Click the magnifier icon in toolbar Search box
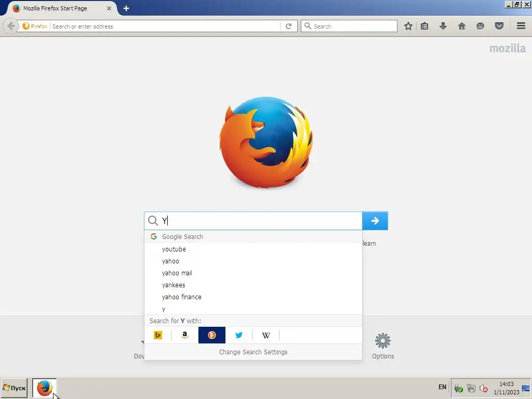Viewport: 532px width, 399px height. 308,26
